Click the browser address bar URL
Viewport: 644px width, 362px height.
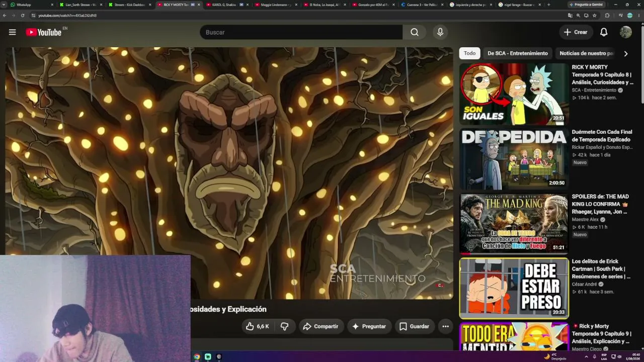pyautogui.click(x=67, y=16)
